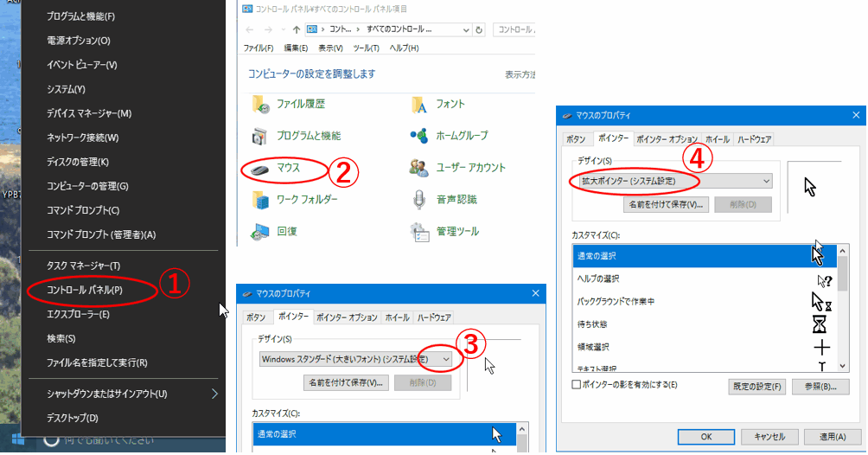Expand the address bar history dropdown

coord(466,29)
